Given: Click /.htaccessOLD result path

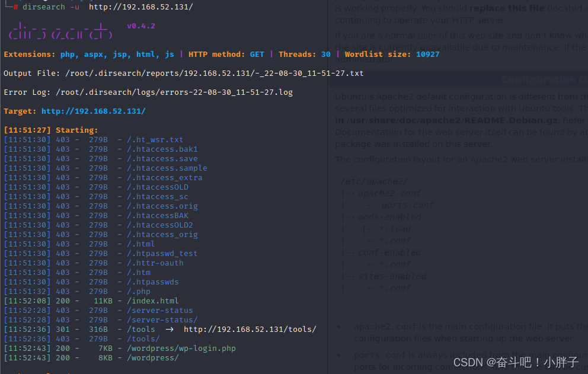Looking at the screenshot, I should pos(158,187).
